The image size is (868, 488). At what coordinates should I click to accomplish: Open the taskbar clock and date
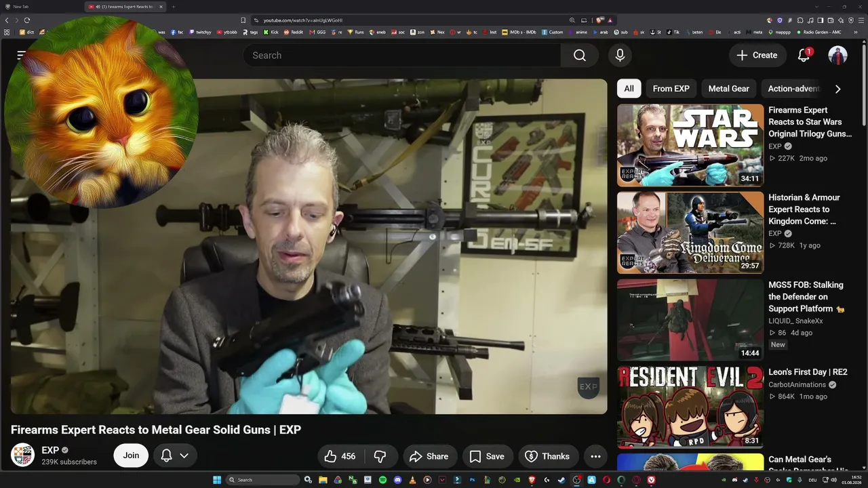(x=851, y=480)
